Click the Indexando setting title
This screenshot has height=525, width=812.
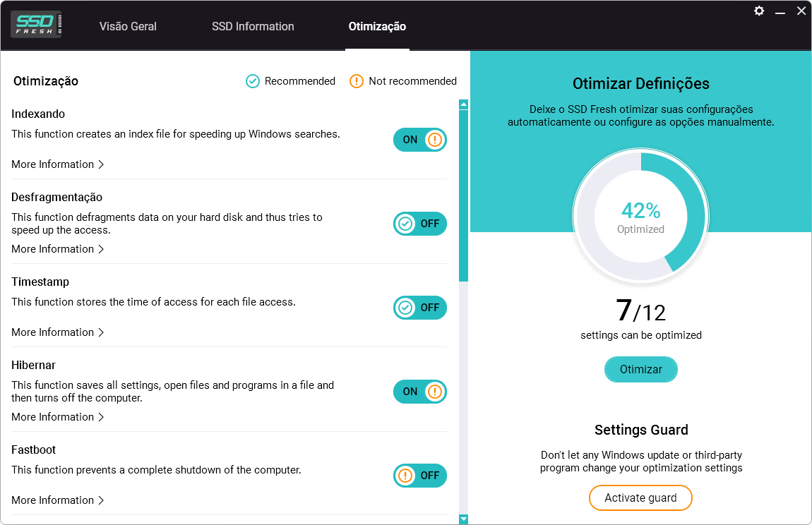tap(38, 114)
